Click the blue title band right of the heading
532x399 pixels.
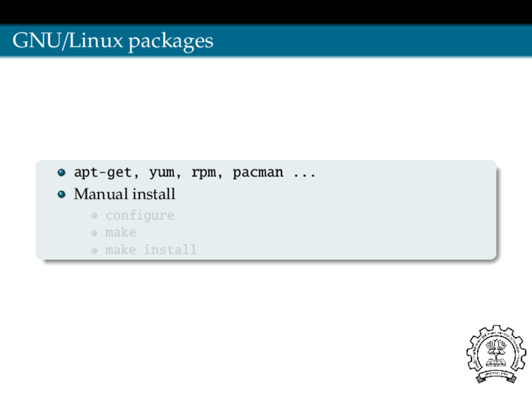click(x=373, y=41)
